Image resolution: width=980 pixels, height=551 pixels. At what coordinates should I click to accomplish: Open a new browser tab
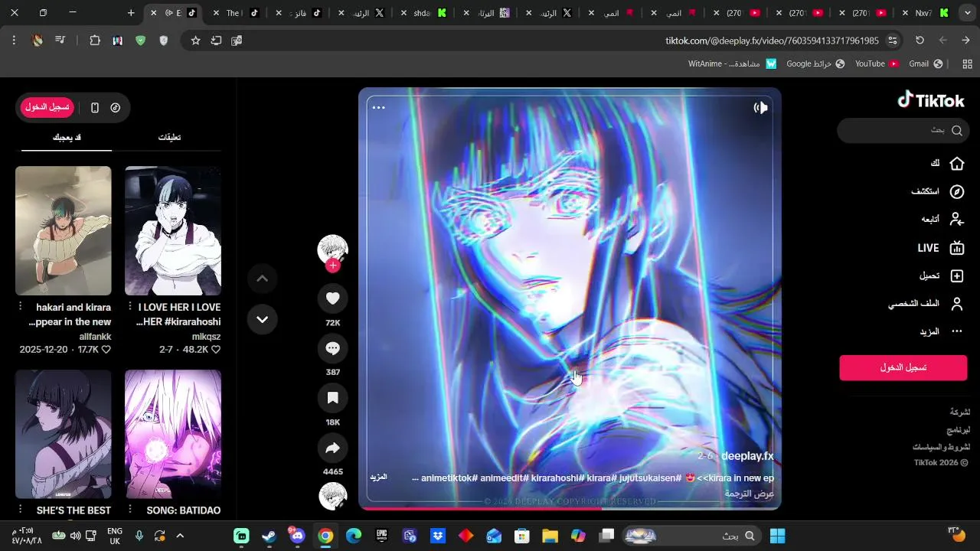131,13
